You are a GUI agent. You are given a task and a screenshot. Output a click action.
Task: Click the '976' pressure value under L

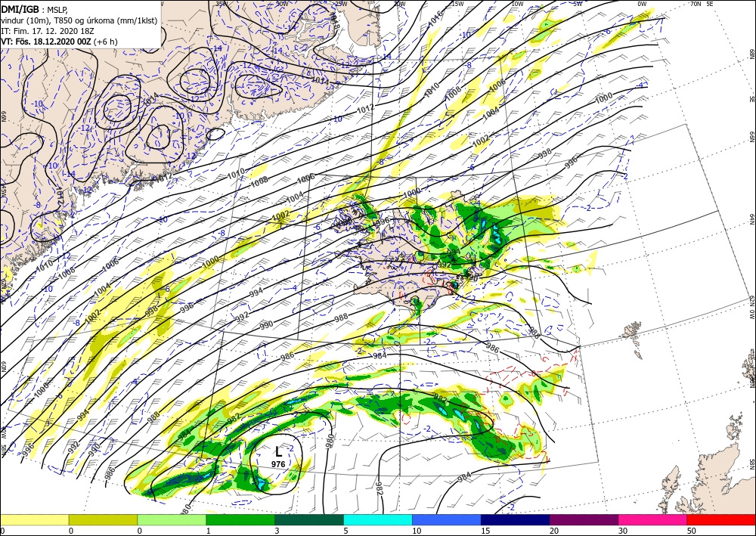(x=278, y=464)
